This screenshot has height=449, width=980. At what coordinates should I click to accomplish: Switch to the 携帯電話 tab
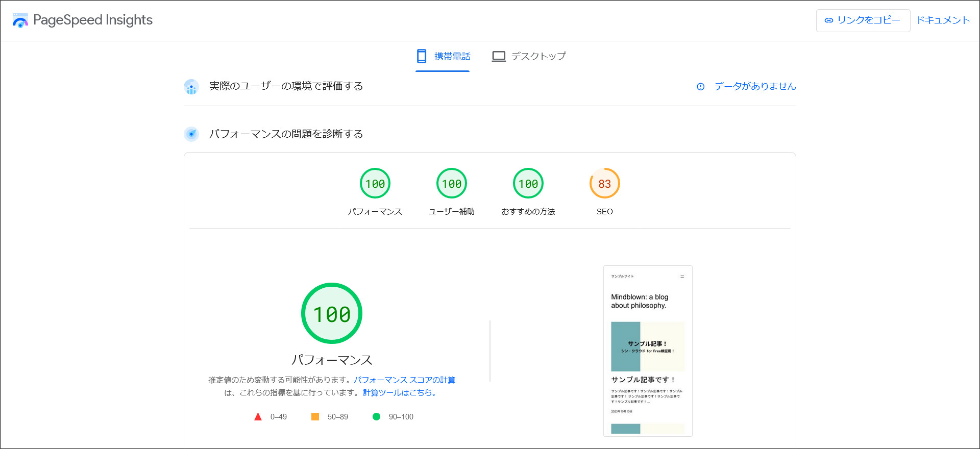[443, 56]
